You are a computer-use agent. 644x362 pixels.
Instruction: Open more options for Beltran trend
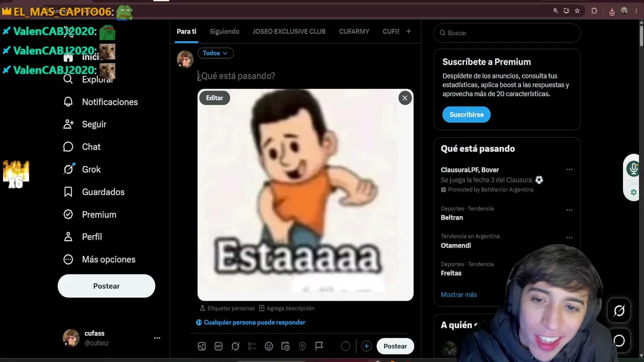pyautogui.click(x=570, y=210)
